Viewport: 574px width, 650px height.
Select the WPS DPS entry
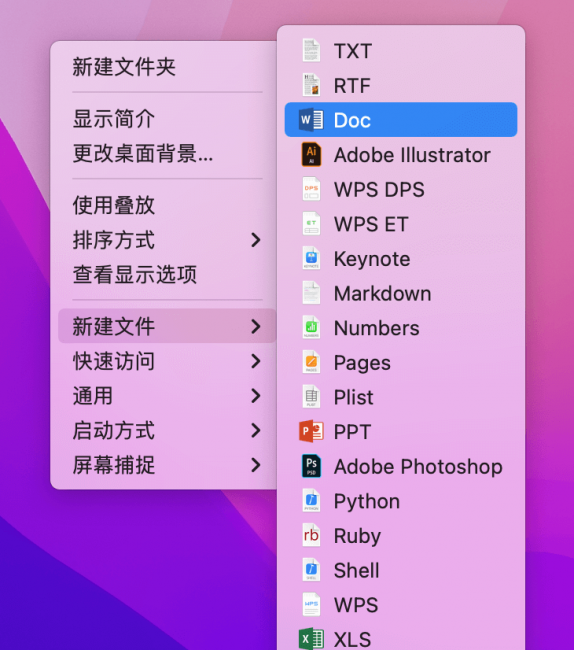click(x=401, y=189)
